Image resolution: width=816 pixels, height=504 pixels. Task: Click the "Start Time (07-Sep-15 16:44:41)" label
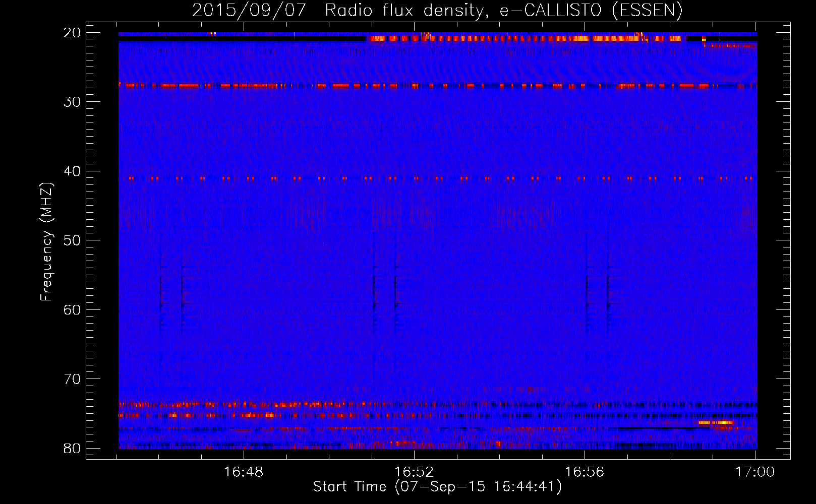coord(437,487)
